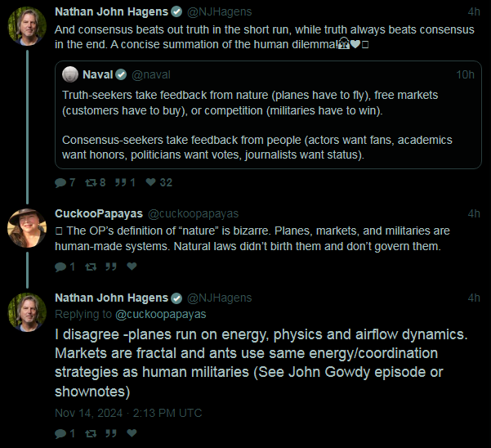
Task: Retweet the top tweet with 8 retweets
Action: click(x=91, y=182)
